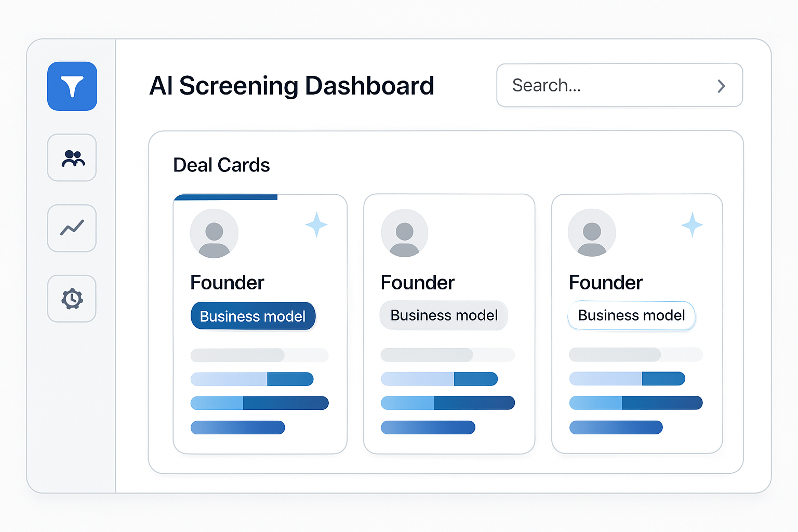Open the trend line analytics icon
The image size is (798, 532).
(72, 228)
